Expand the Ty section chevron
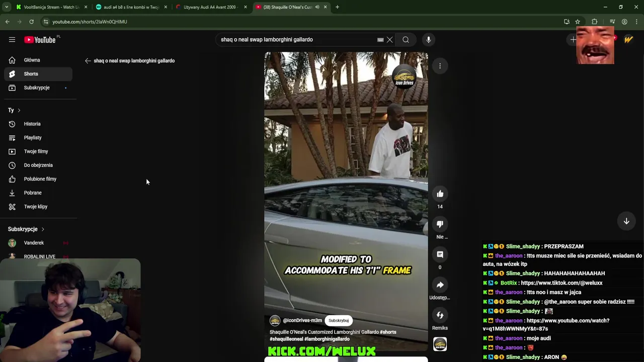 (x=19, y=110)
